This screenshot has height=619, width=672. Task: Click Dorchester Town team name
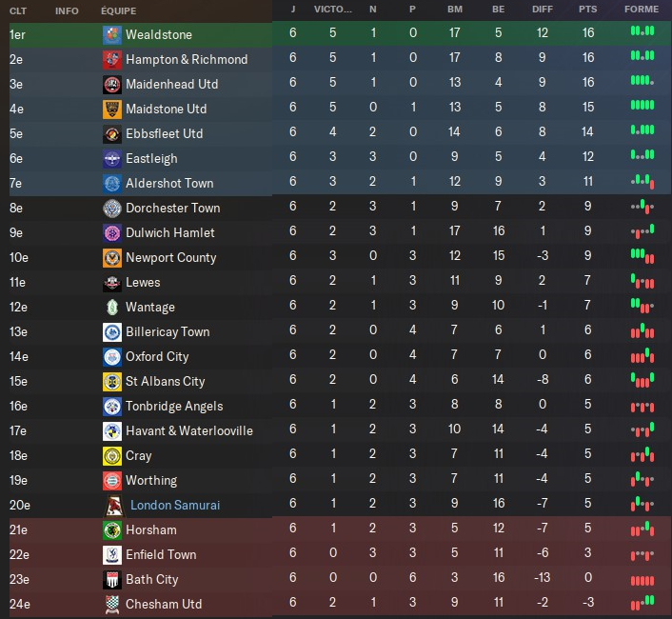point(172,209)
